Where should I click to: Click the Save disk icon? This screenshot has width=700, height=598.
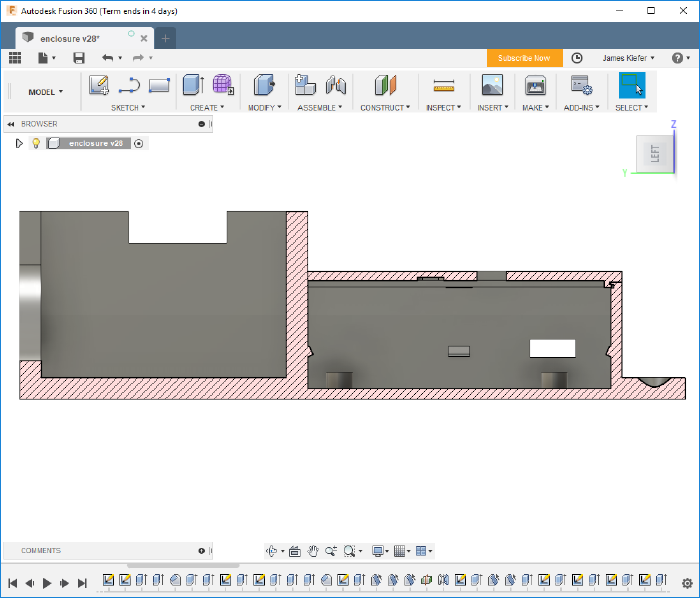pos(79,58)
